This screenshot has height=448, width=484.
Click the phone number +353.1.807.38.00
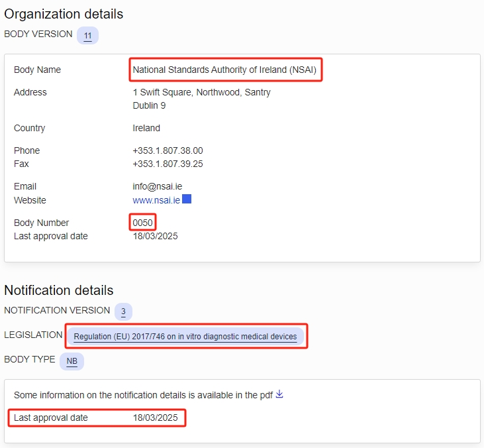[x=168, y=150]
